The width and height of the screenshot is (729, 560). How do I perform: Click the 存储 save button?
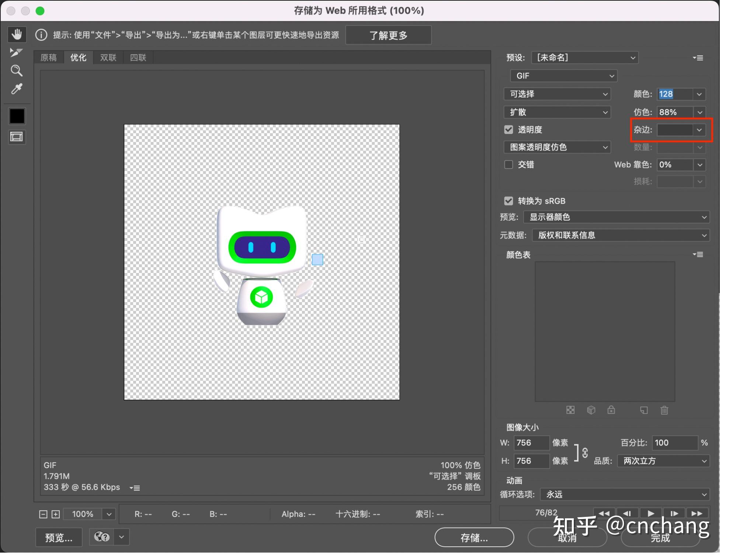474,537
